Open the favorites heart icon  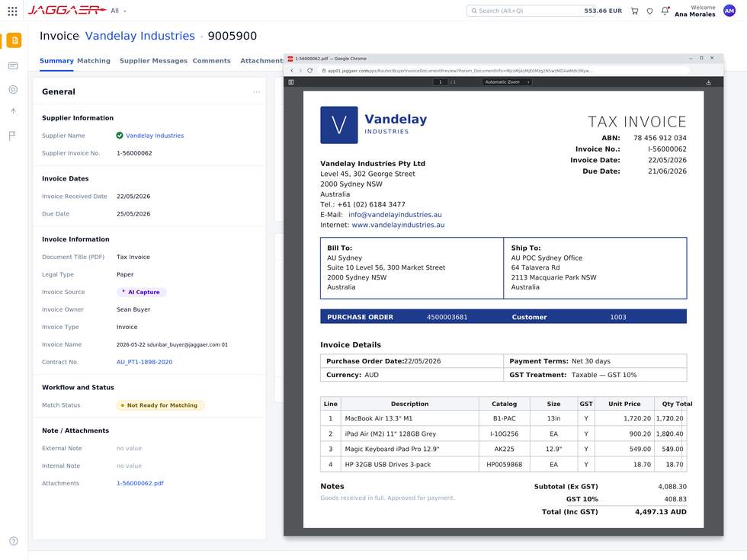649,11
